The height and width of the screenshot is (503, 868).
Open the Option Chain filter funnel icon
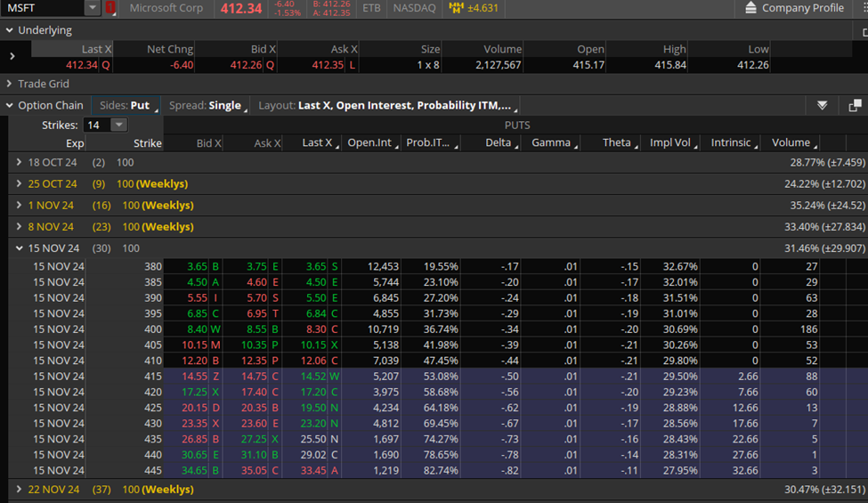[x=822, y=105]
